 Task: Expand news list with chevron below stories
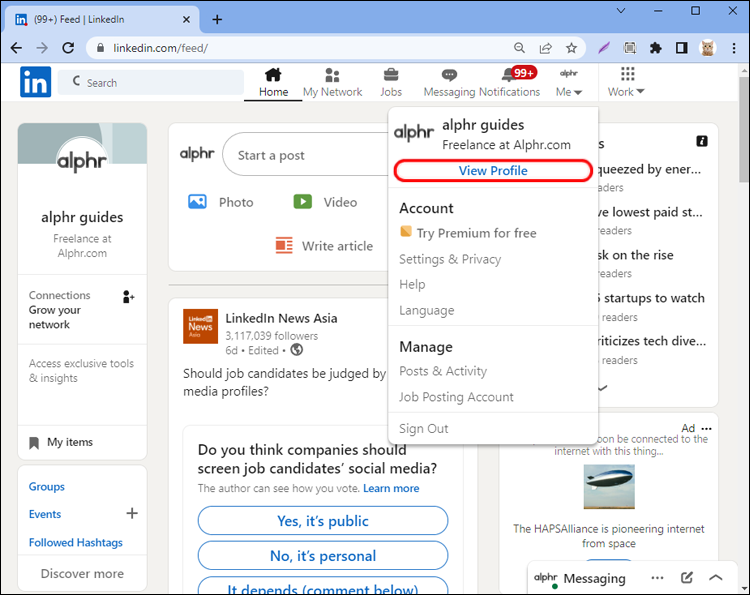point(602,387)
